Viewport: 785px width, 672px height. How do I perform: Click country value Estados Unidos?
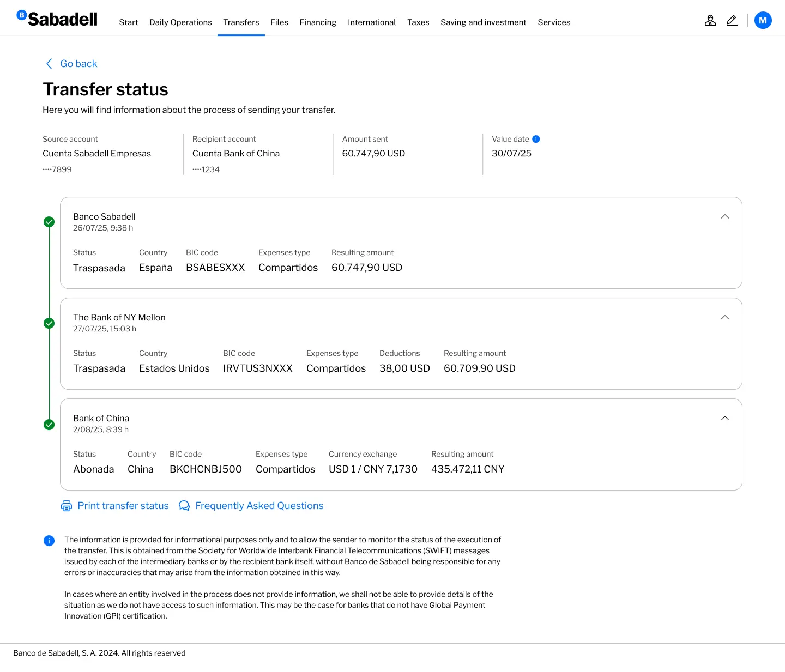[x=174, y=368]
